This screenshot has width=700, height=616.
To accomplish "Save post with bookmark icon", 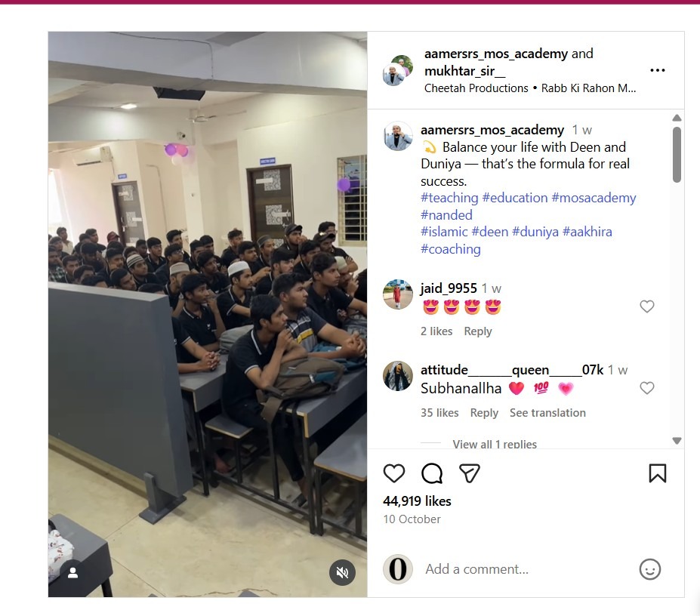I will click(657, 473).
